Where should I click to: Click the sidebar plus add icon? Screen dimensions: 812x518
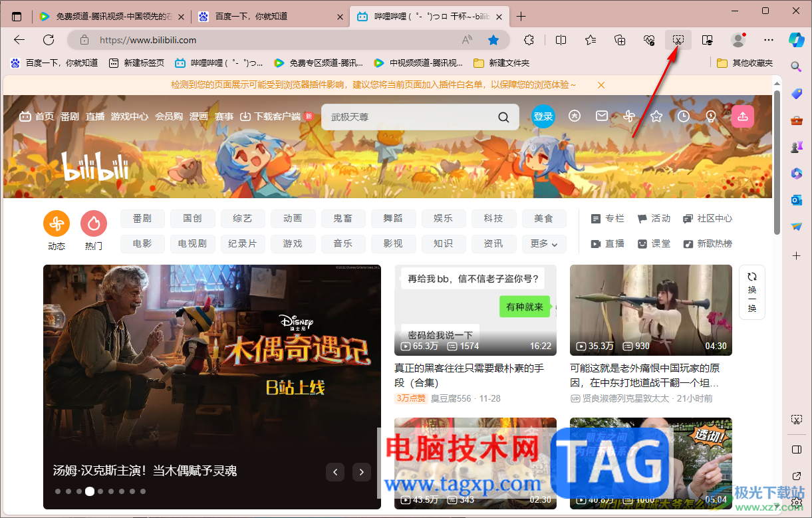click(x=796, y=255)
